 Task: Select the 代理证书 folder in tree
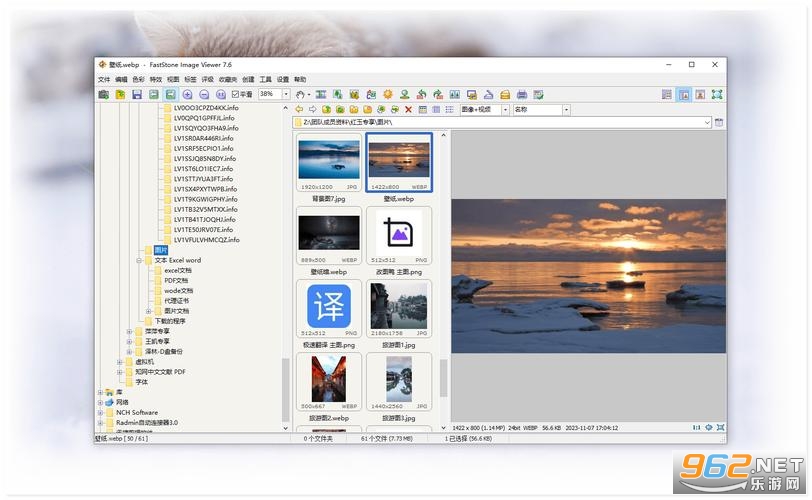(x=177, y=301)
